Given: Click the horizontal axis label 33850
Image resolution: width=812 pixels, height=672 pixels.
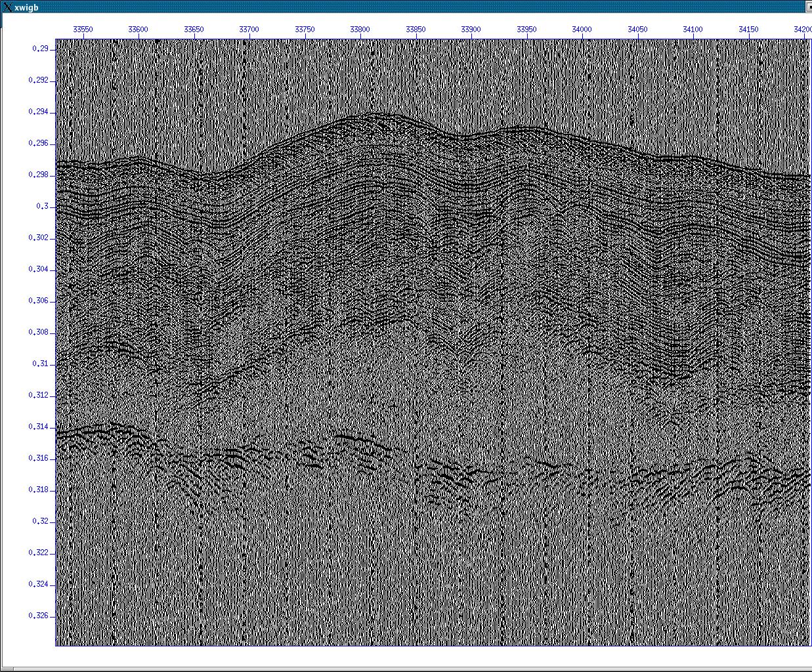Looking at the screenshot, I should click(x=416, y=30).
